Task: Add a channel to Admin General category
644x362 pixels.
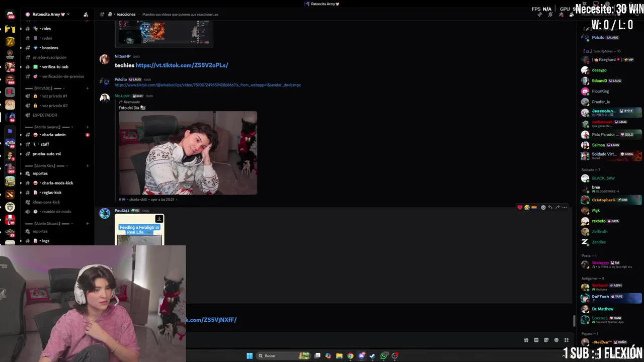Action: coord(87,127)
